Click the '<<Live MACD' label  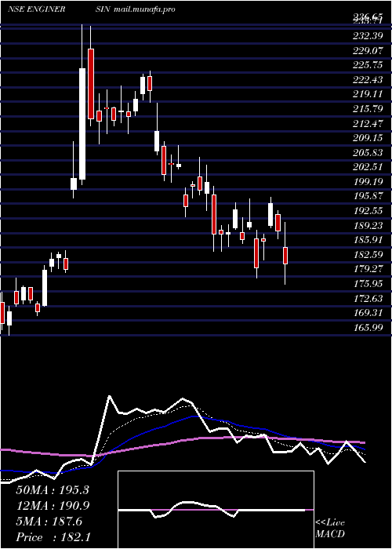click(x=330, y=529)
